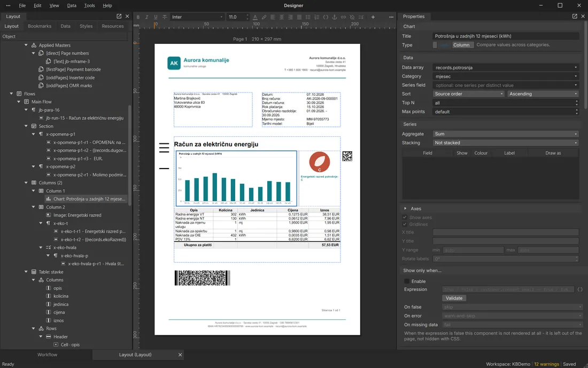
Task: Expand the Axes section
Action: [x=405, y=209]
